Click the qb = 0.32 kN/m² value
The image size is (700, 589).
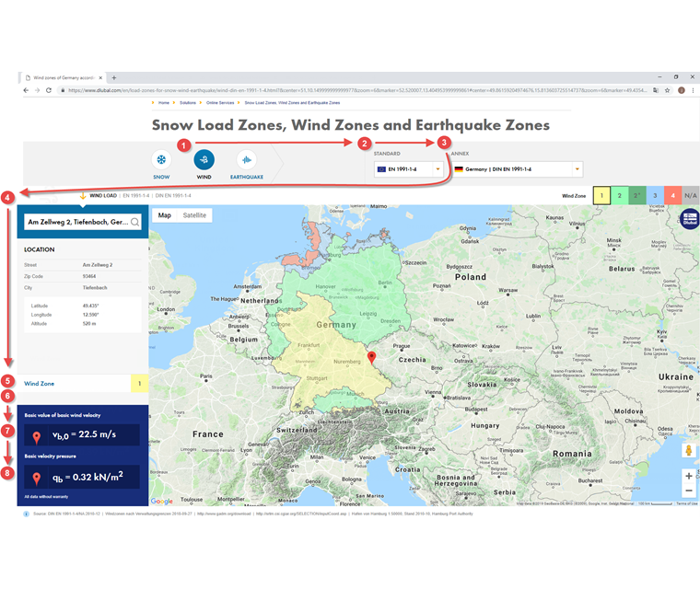click(87, 477)
